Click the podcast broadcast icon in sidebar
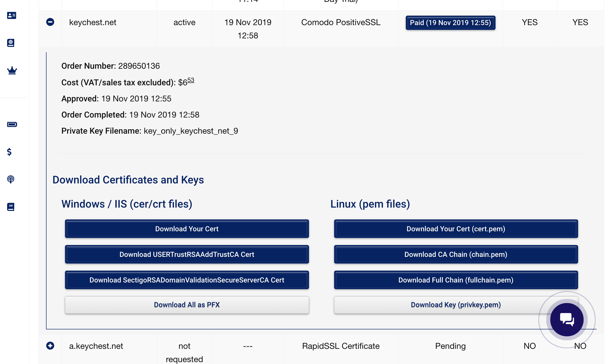608x364 pixels. coord(11,179)
